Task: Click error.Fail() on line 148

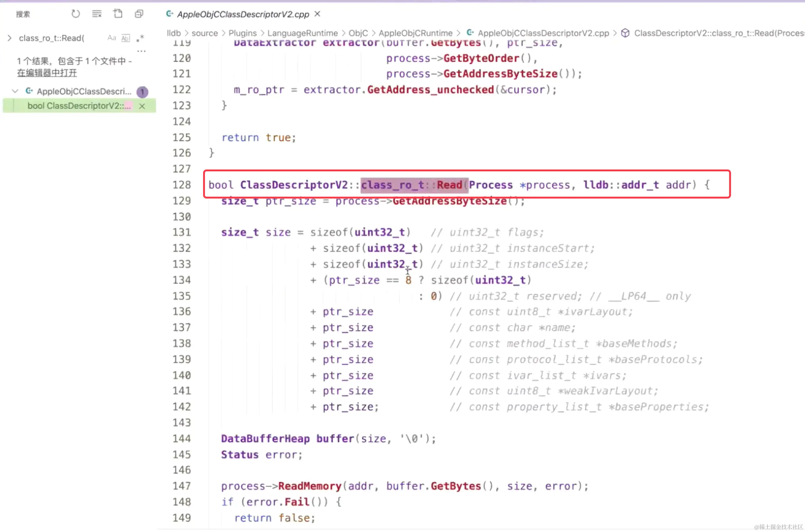Action: tap(287, 502)
